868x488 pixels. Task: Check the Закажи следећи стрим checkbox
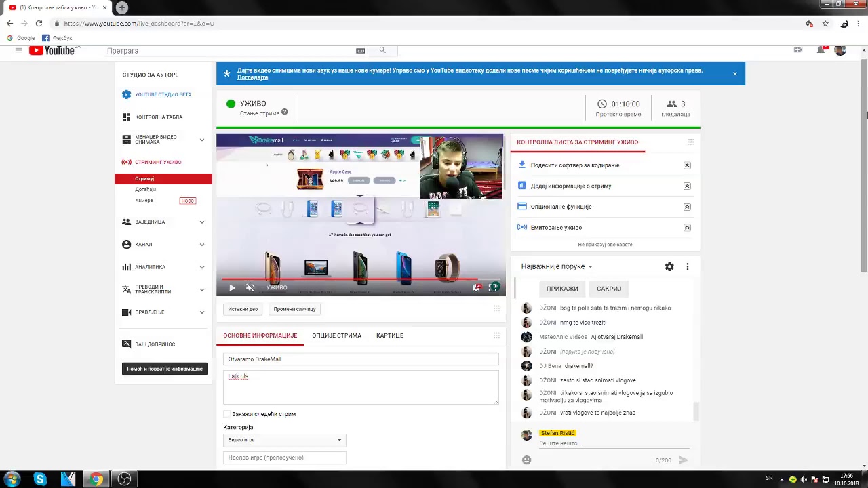227,414
